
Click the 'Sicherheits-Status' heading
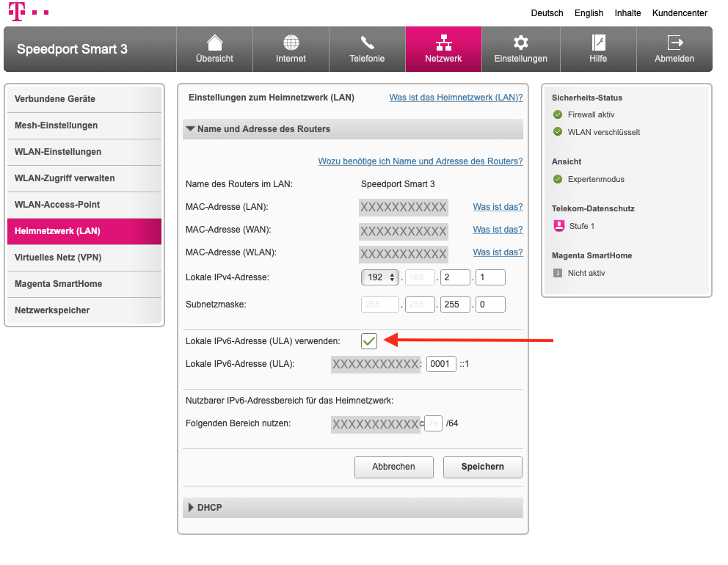[x=587, y=98]
